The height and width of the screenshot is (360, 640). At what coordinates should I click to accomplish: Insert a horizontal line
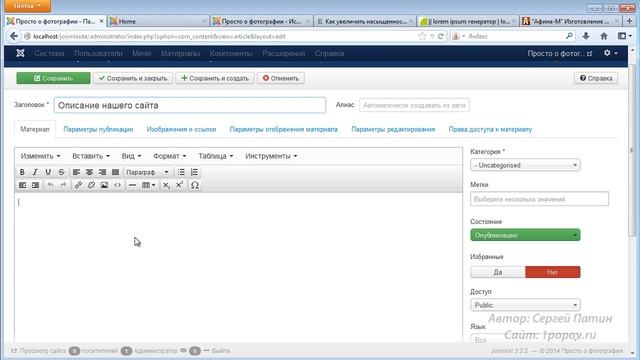click(x=132, y=185)
